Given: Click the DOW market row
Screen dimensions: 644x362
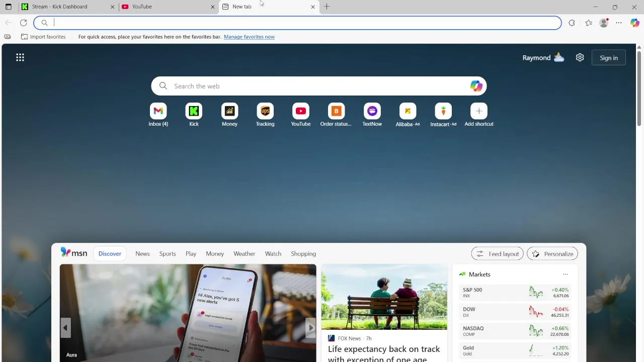Looking at the screenshot, I should tap(515, 312).
